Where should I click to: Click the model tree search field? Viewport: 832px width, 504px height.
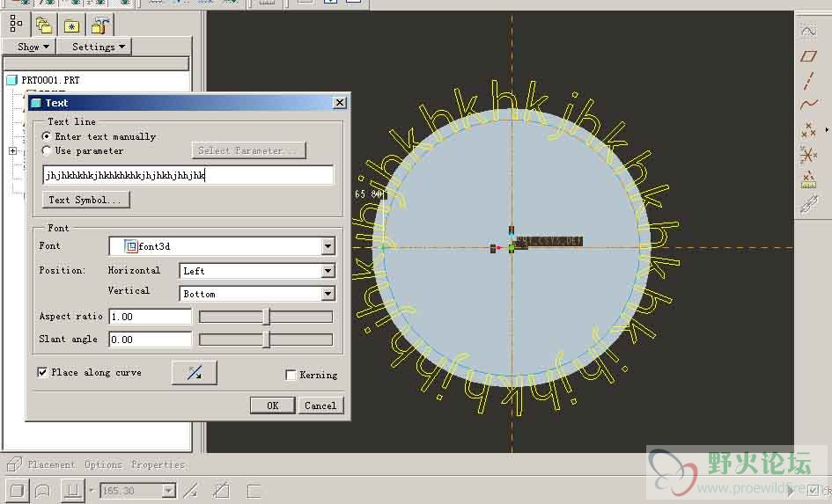tap(96, 63)
